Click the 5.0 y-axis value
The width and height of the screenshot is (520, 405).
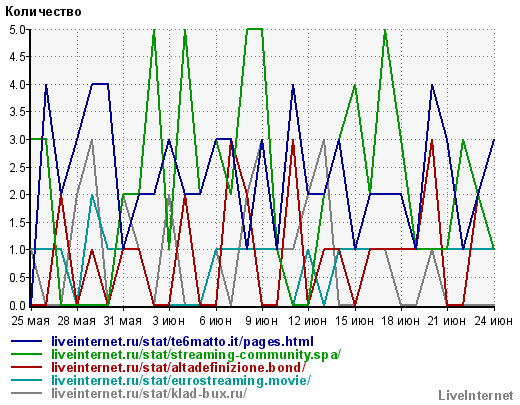[17, 30]
